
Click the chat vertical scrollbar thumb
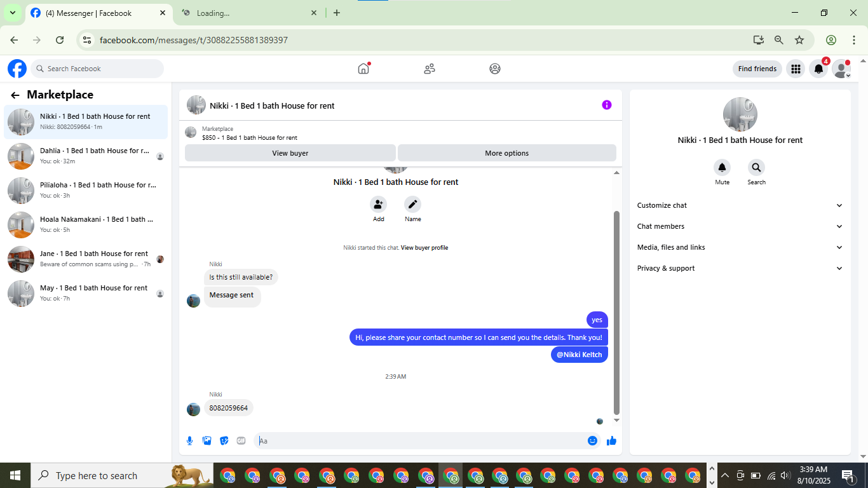pos(616,313)
